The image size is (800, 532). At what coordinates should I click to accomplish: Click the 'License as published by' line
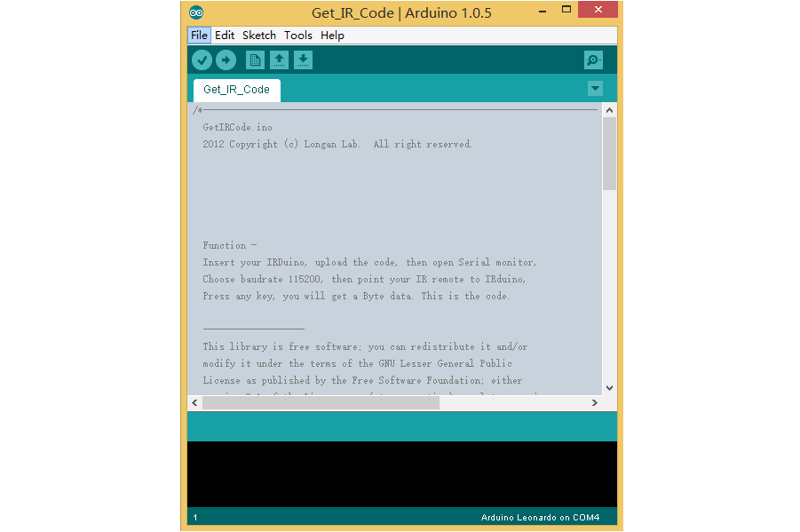click(362, 380)
